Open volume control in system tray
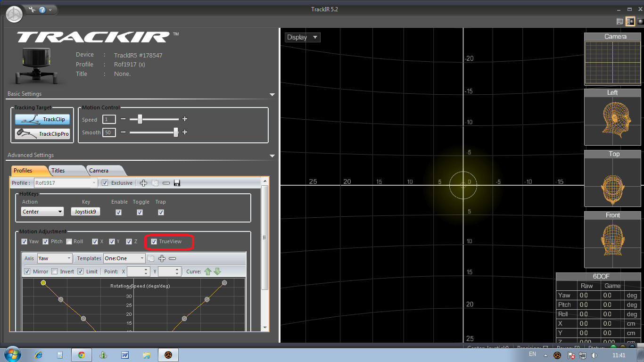 click(594, 355)
